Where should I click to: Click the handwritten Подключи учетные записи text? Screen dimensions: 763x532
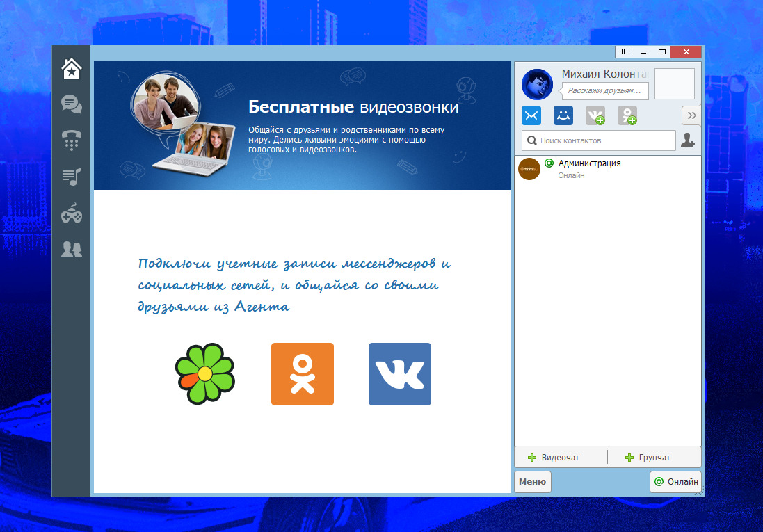click(294, 285)
